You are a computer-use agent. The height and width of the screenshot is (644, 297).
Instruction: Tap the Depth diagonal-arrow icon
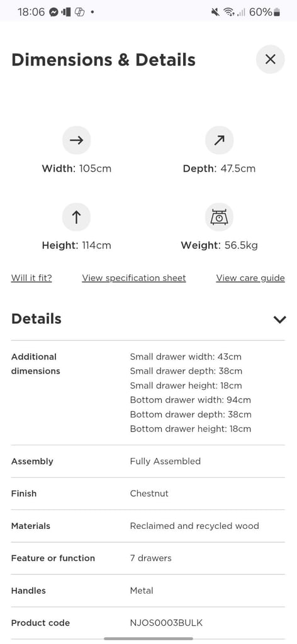pyautogui.click(x=219, y=140)
